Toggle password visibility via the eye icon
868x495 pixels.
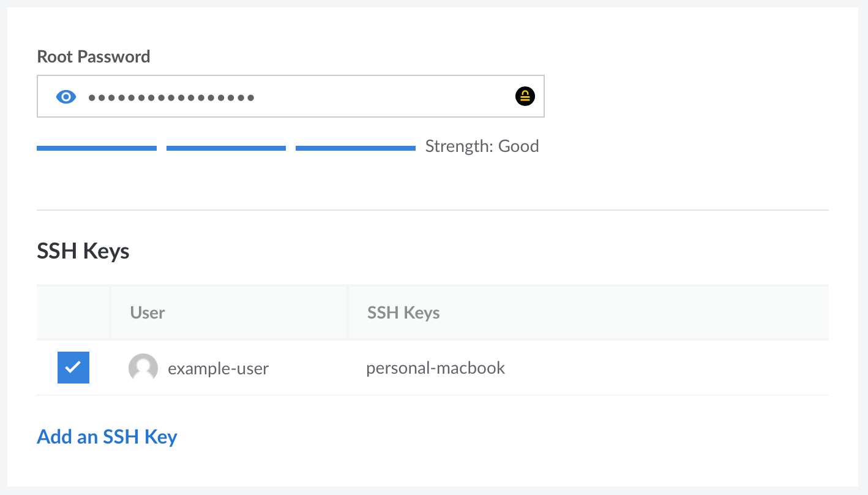[x=65, y=96]
